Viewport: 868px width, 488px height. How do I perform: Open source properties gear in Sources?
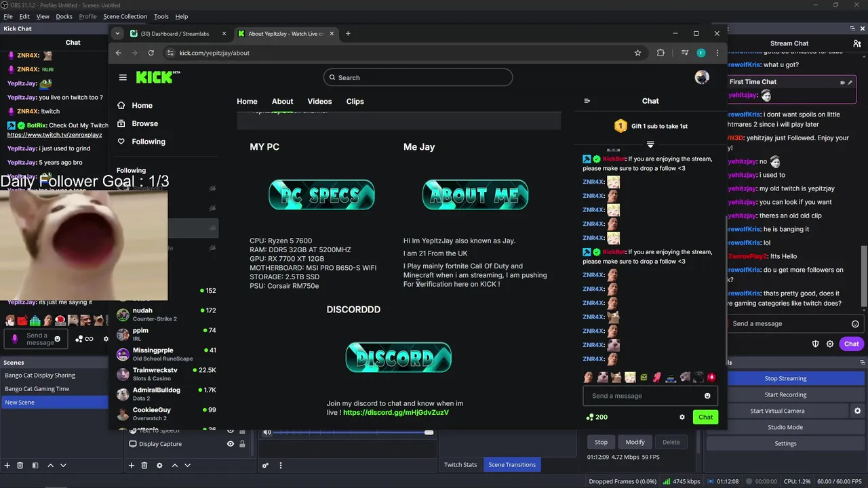click(159, 466)
